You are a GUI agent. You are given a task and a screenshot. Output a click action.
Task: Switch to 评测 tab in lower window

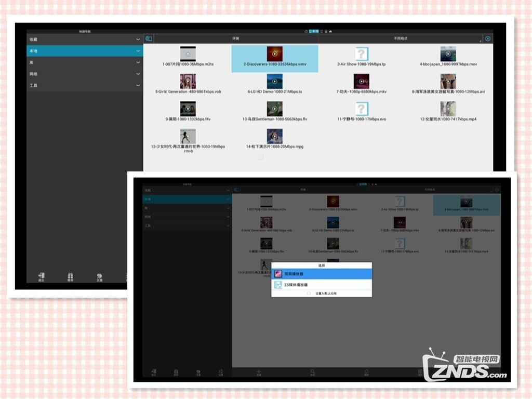click(303, 190)
